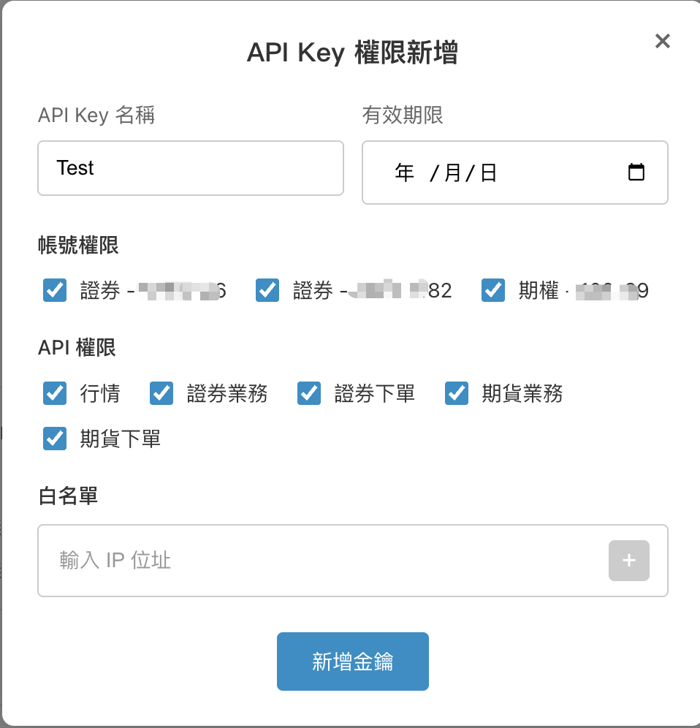Open the calendar date picker icon
Viewport: 700px width, 728px height.
click(x=636, y=172)
